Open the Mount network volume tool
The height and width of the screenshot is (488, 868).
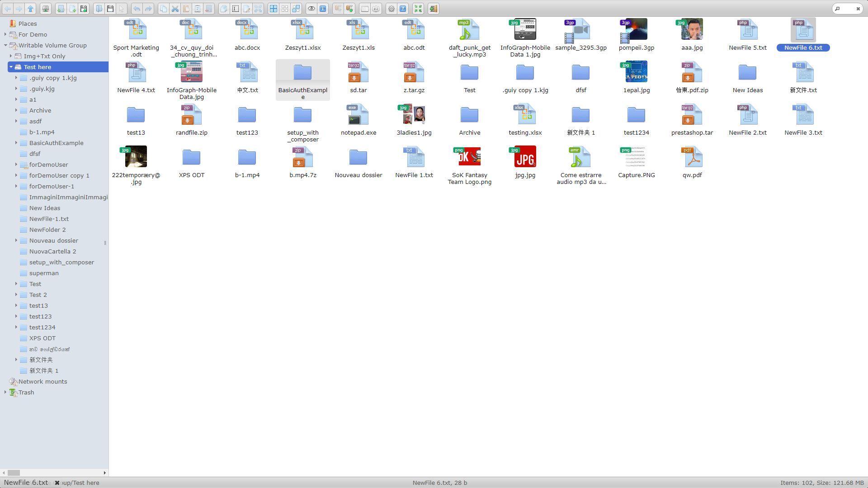46,9
